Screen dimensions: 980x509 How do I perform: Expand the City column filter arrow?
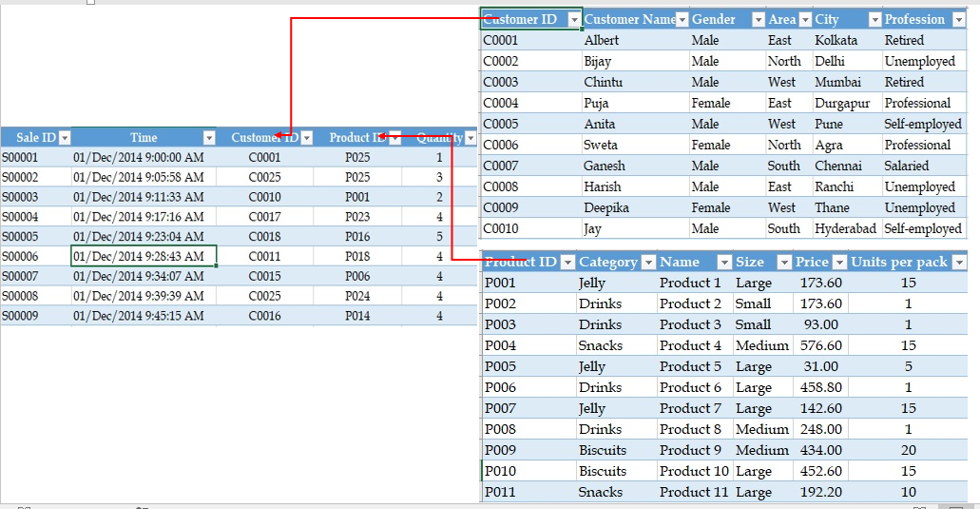click(x=875, y=20)
